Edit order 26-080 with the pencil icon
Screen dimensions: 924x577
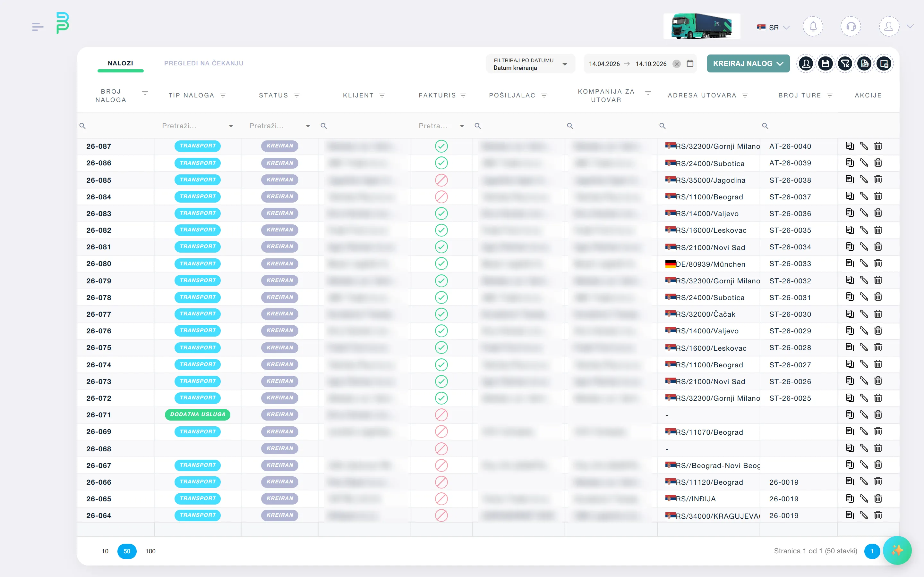coord(864,263)
